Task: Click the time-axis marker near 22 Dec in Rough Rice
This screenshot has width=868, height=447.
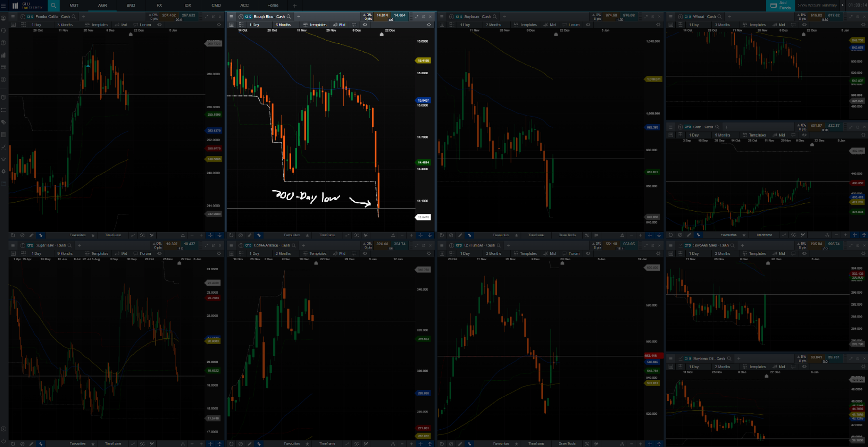Action: coord(382,34)
